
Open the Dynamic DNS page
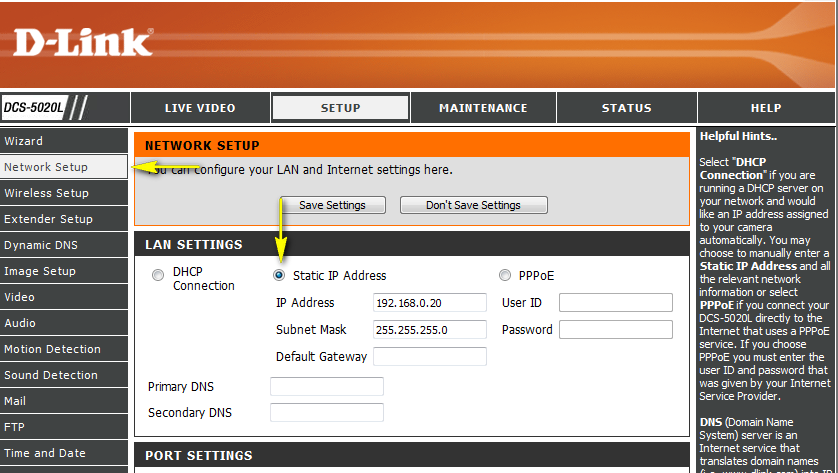click(64, 245)
